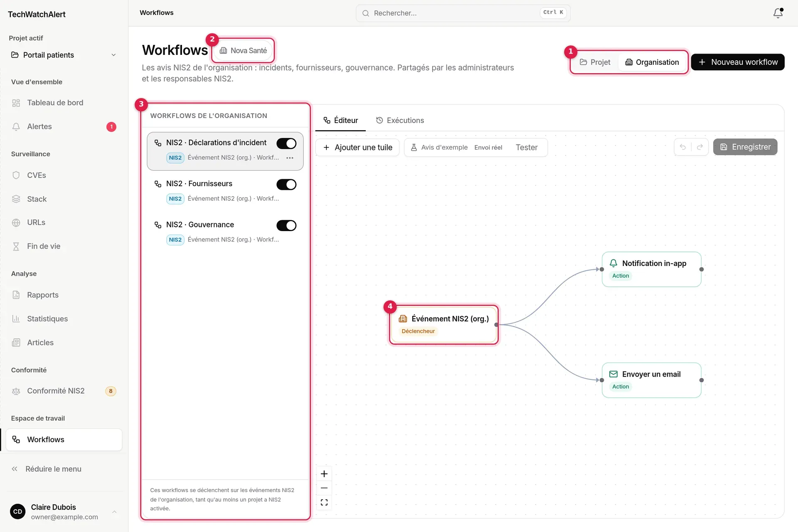Fit view using the fullscreen frame icon
798x532 pixels.
[324, 502]
